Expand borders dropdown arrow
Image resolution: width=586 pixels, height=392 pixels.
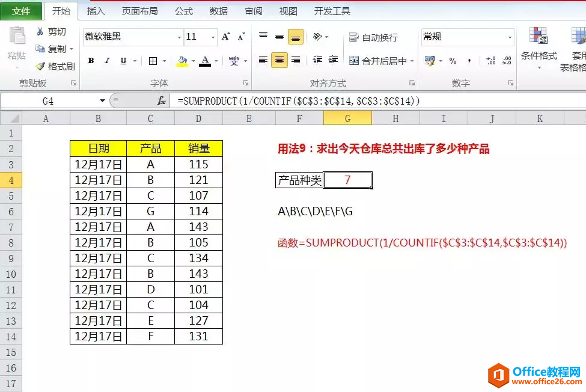pos(164,61)
